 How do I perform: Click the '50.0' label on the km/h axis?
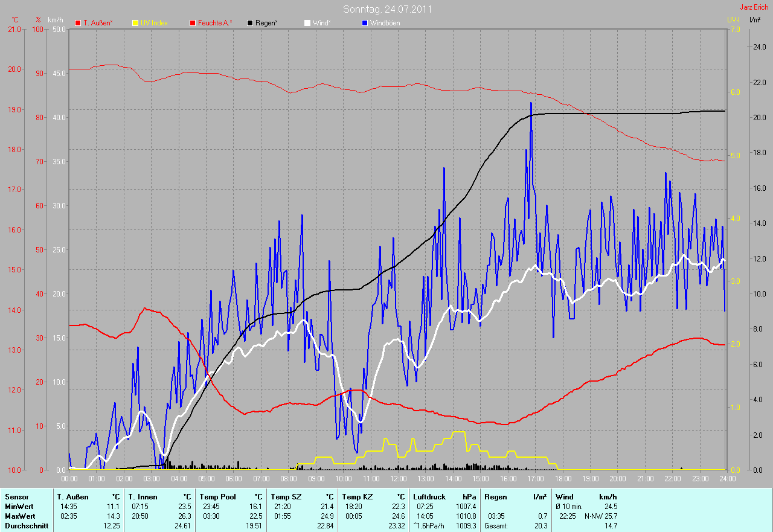click(59, 29)
